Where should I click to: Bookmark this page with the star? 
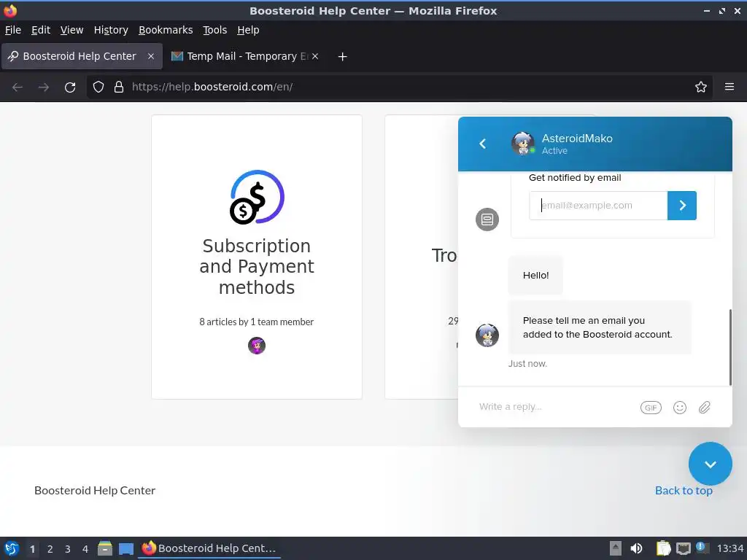pyautogui.click(x=700, y=87)
